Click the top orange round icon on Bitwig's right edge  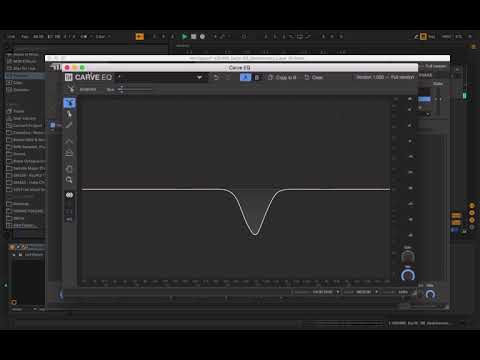point(472,205)
